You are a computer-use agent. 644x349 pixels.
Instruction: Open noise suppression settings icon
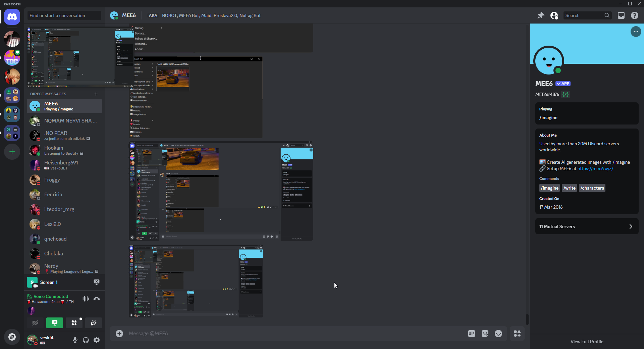pos(86,299)
